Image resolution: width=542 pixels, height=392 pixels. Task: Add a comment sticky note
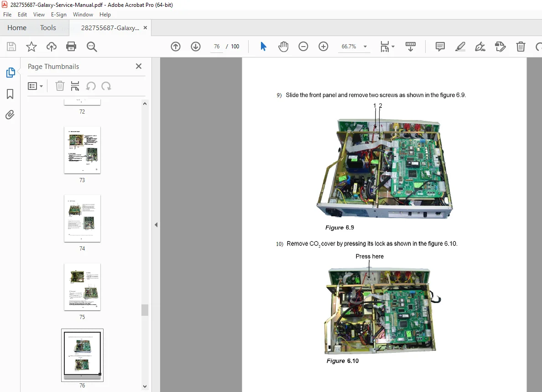pos(440,47)
